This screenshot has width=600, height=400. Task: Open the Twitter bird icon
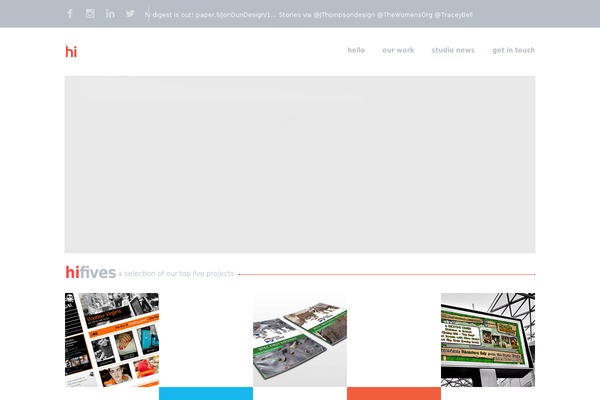(x=130, y=14)
